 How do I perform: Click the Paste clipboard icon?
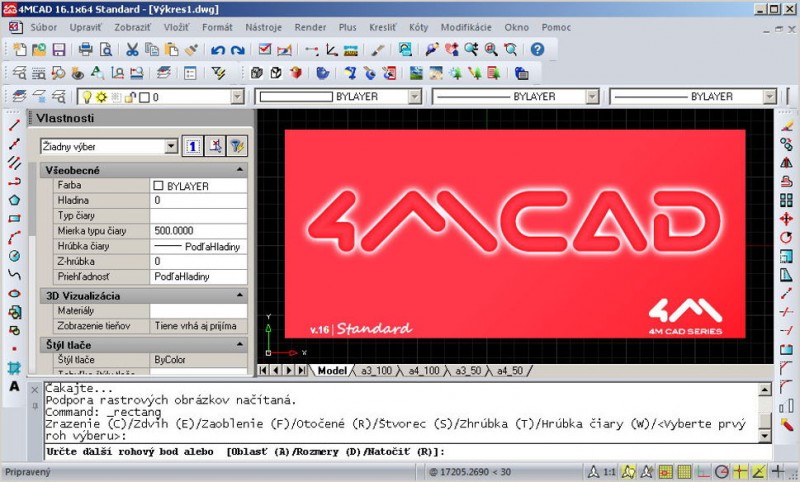(171, 49)
